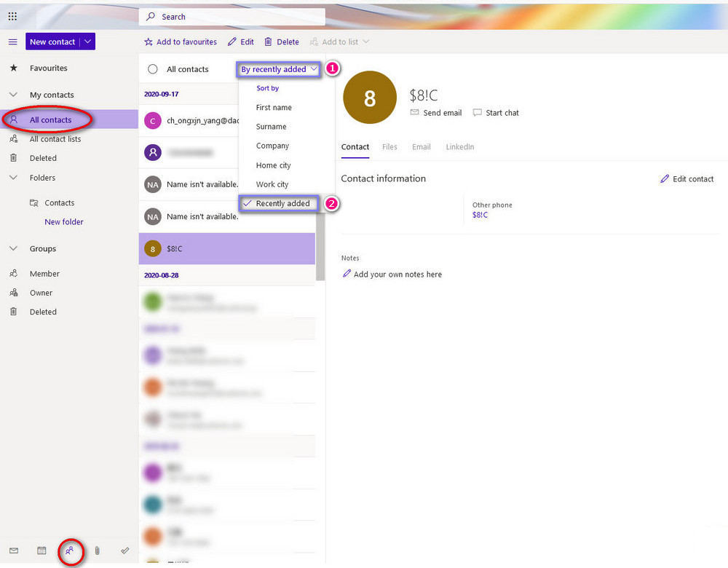The width and height of the screenshot is (728, 568).
Task: Open Deleted under Groups
Action: [43, 312]
